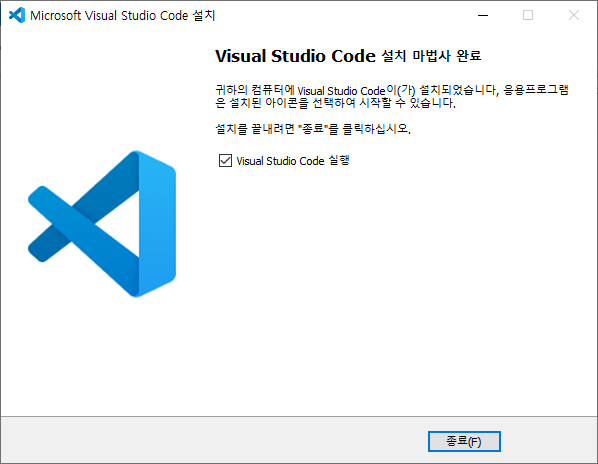Finish the installation with the 종료 button
Image resolution: width=598 pixels, height=464 pixels.
464,441
